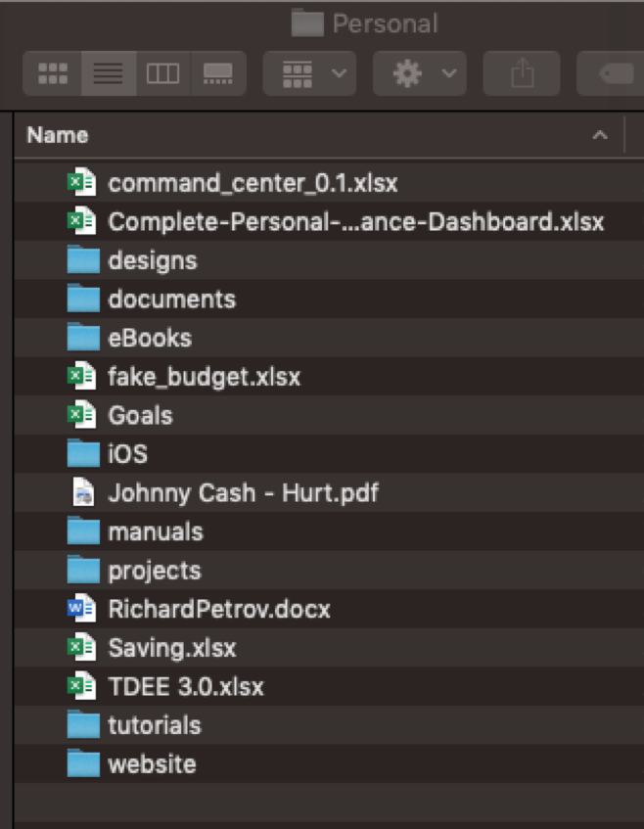Click Word icon of RichardPetrov.docx
Screen dimensions: 644x829
(x=82, y=608)
